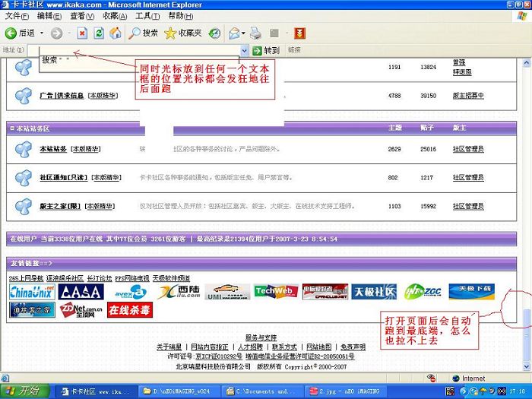532x399 pixels.
Task: Click the Stop loading toolbar icon
Action: click(83, 33)
